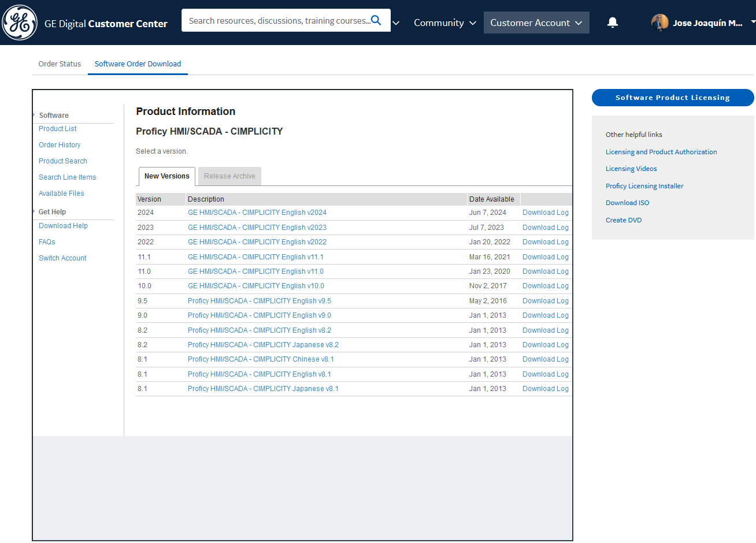
Task: Open GE HMI/SCADA CIMPLICITY English v10.0
Action: [255, 286]
